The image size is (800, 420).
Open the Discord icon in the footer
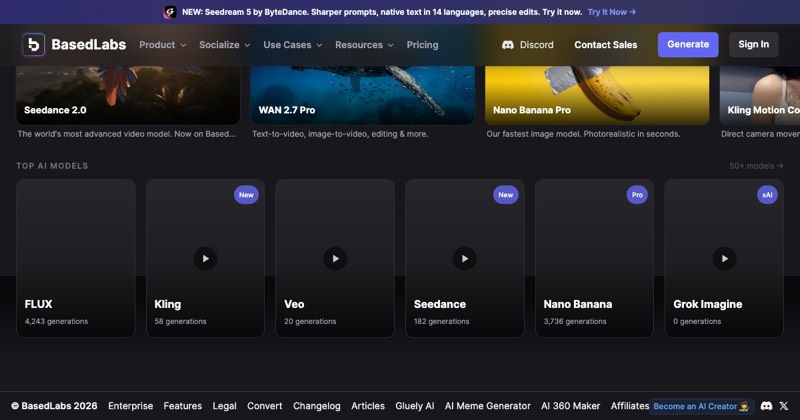(766, 406)
